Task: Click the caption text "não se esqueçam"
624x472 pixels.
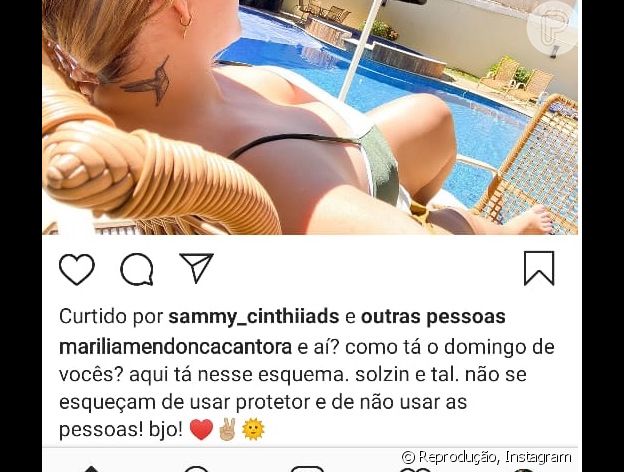Action: pos(293,388)
